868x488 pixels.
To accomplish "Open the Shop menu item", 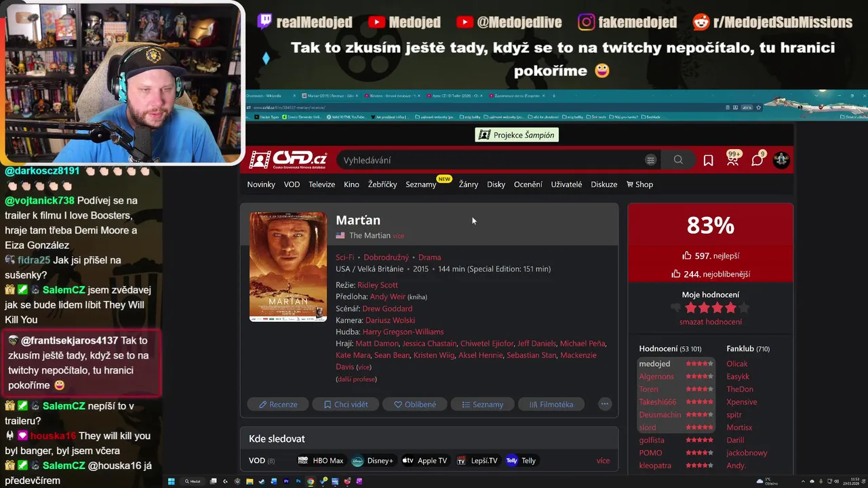I will pyautogui.click(x=639, y=184).
